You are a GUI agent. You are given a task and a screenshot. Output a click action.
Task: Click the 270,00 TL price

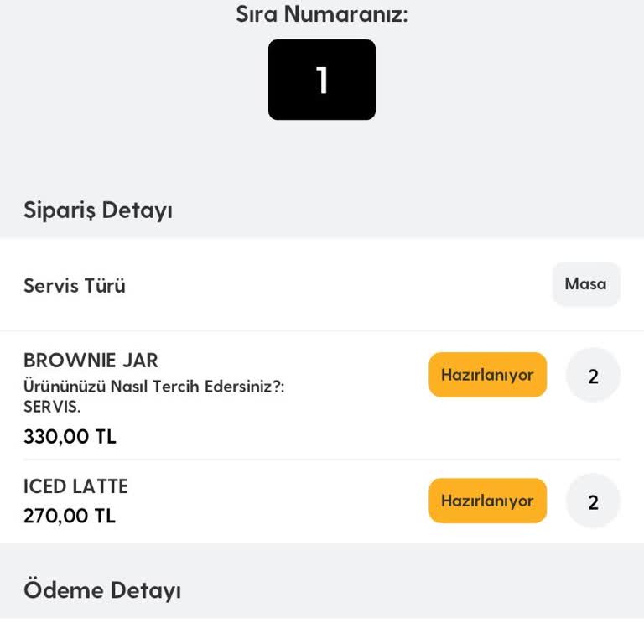[69, 516]
